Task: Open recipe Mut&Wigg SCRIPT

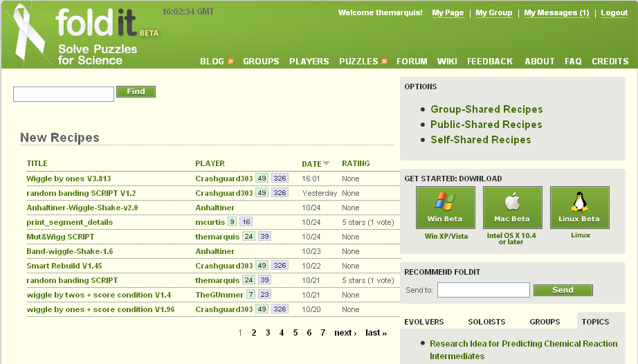Action: 60,237
